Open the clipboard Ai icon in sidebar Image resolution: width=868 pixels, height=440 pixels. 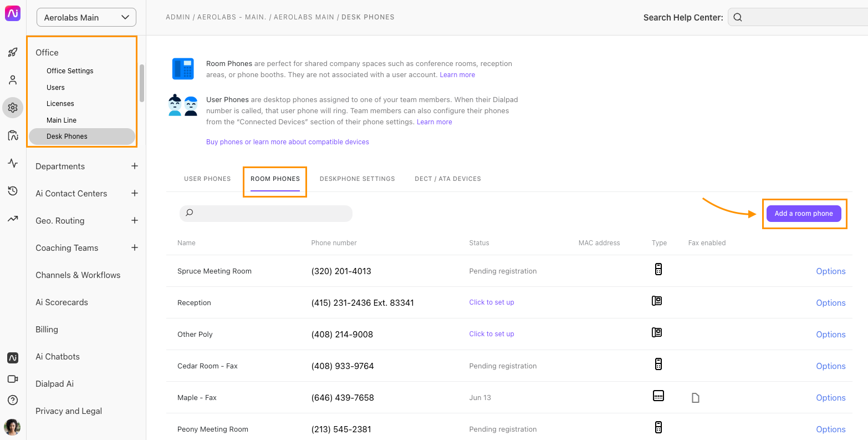pyautogui.click(x=13, y=135)
